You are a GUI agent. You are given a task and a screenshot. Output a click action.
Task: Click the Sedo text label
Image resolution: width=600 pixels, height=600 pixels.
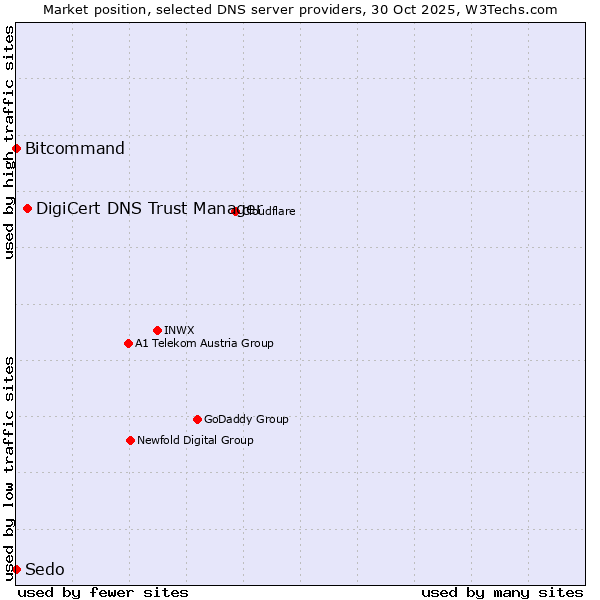click(x=45, y=570)
